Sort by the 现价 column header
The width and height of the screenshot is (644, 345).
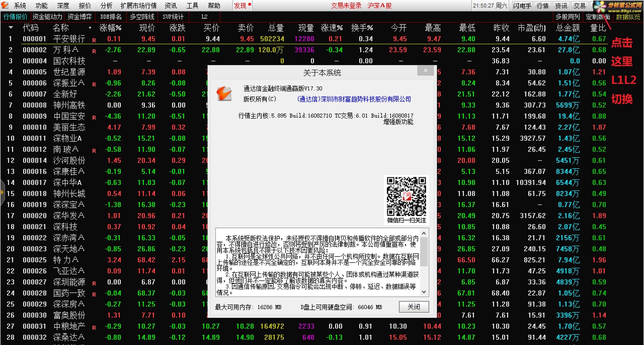[147, 28]
